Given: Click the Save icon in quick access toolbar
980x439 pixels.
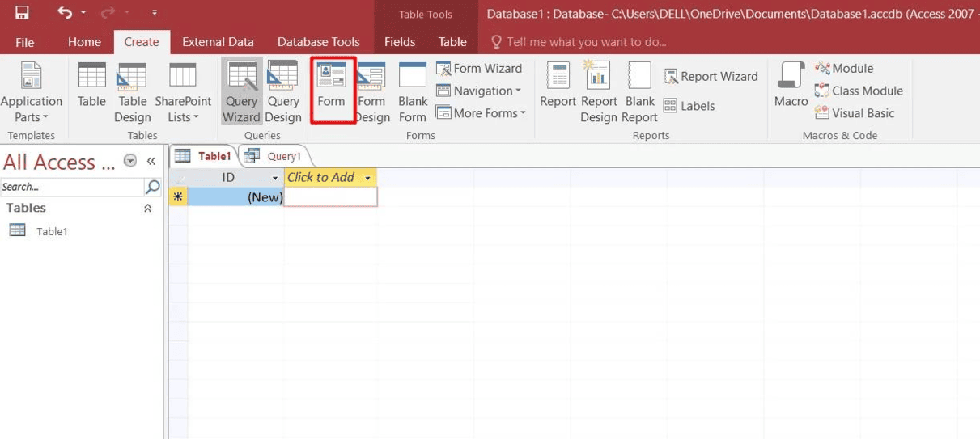Looking at the screenshot, I should 22,13.
